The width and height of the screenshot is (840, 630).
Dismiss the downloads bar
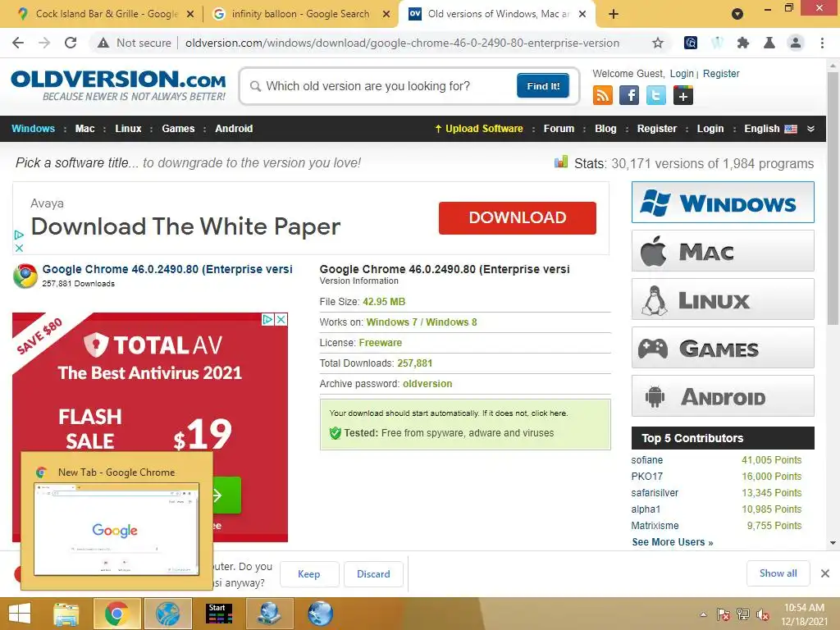(825, 573)
